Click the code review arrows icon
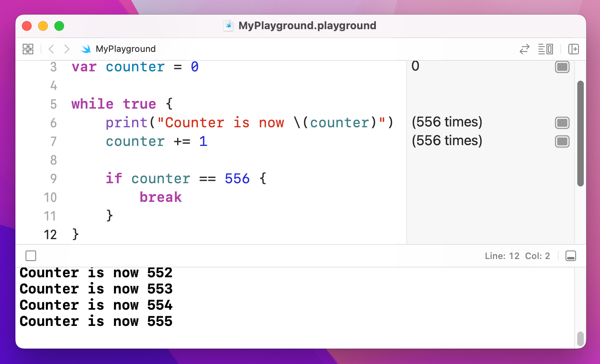This screenshot has height=364, width=600. point(525,49)
